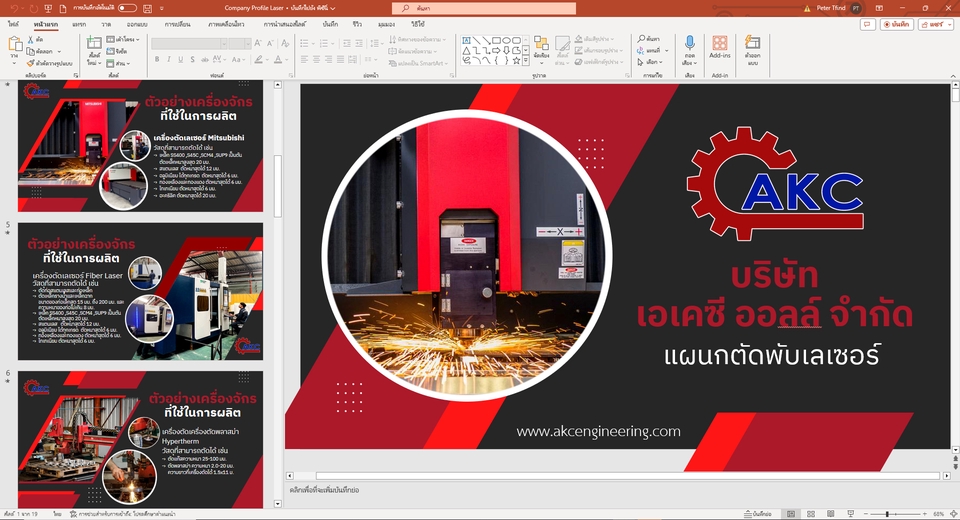
Task: Click the Find magnifier button
Action: click(648, 39)
